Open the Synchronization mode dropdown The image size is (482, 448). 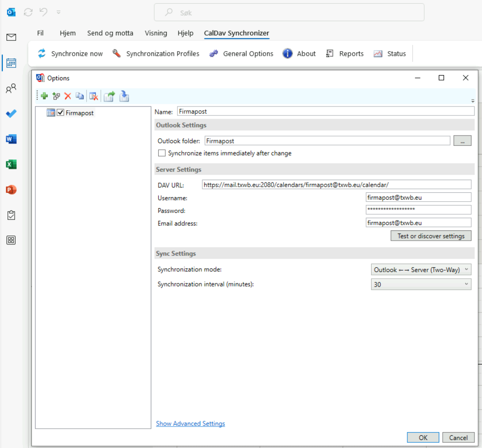click(421, 270)
